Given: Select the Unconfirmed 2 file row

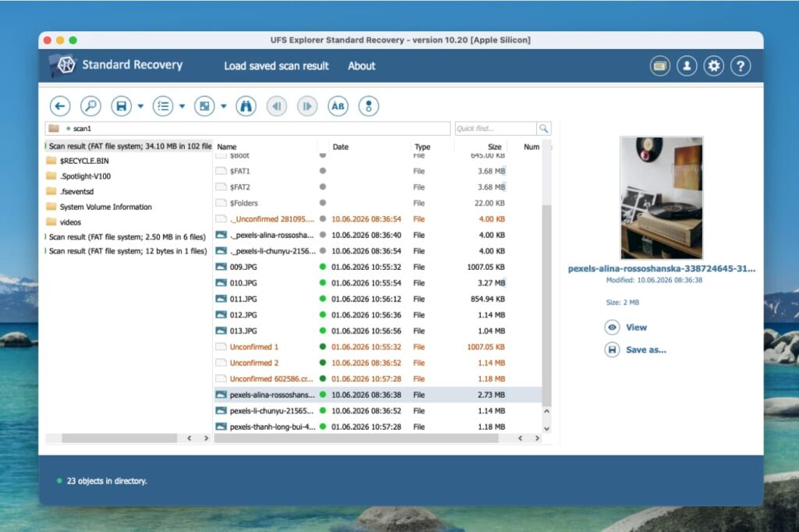Looking at the screenshot, I should coord(378,363).
